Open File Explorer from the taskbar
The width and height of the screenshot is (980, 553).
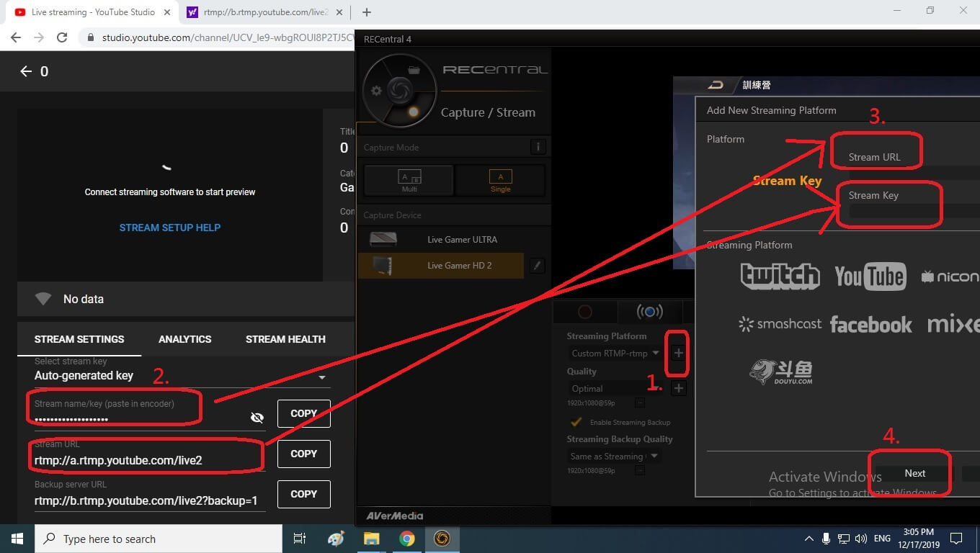pyautogui.click(x=371, y=539)
